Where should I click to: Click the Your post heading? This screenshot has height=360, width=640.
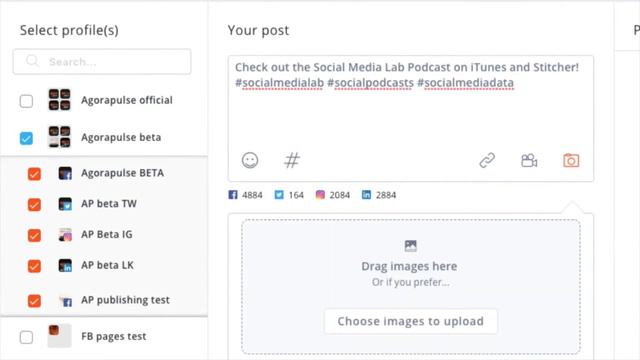tap(258, 30)
